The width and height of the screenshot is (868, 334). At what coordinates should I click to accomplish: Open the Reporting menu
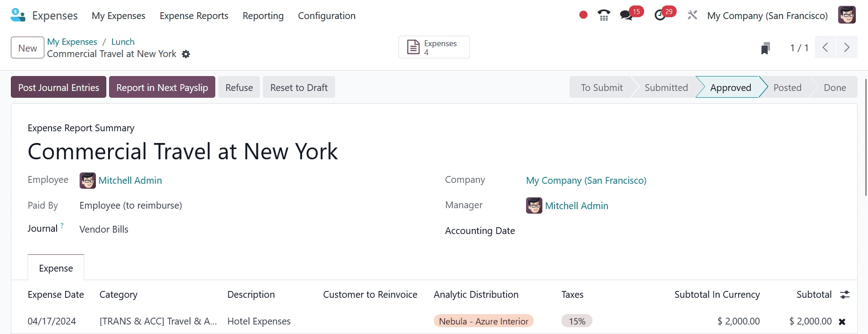263,16
